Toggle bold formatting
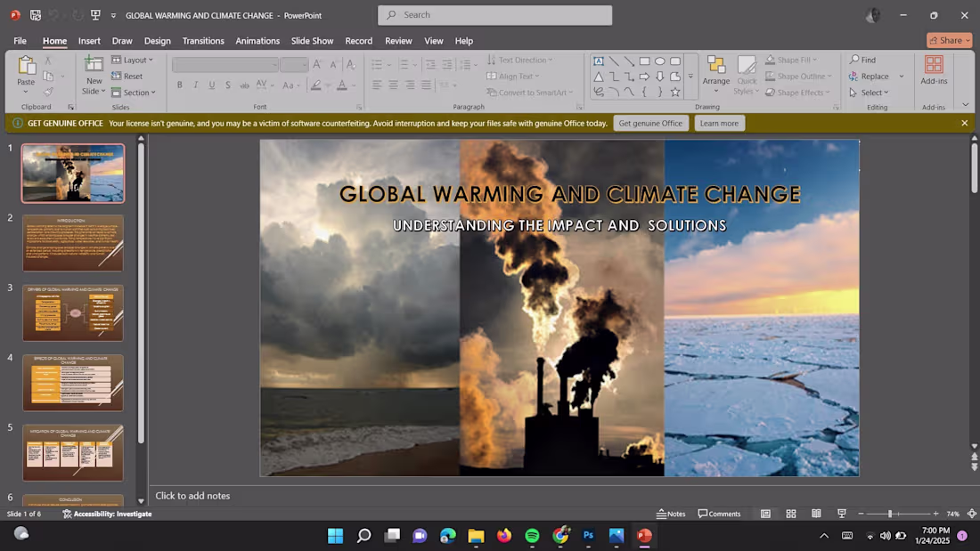The height and width of the screenshot is (551, 980). (180, 85)
